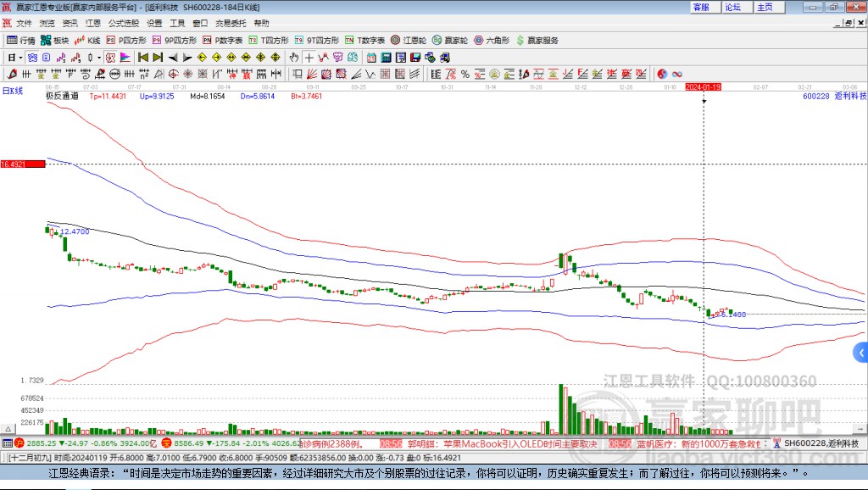Click the yin-yang icon in toolbar
This screenshot has height=490, width=868.
click(663, 73)
